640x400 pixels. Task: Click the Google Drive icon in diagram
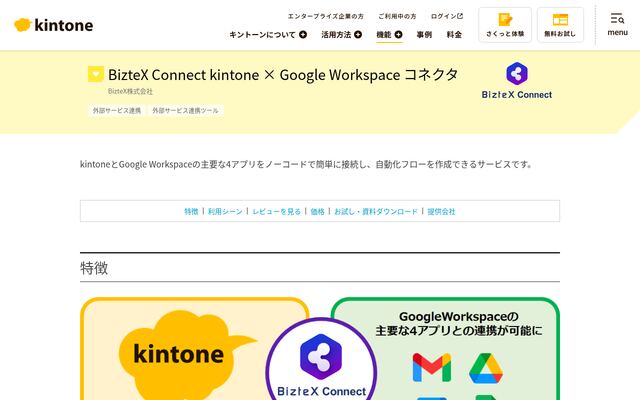tap(486, 368)
